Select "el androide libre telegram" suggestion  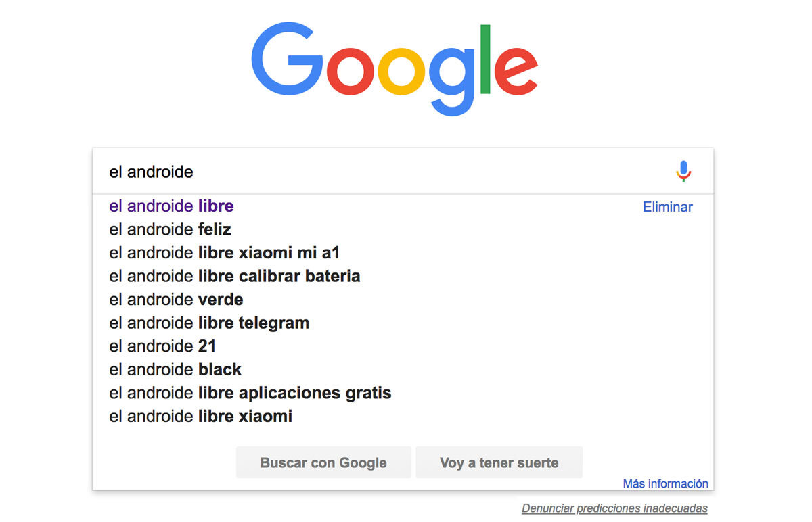(x=208, y=323)
